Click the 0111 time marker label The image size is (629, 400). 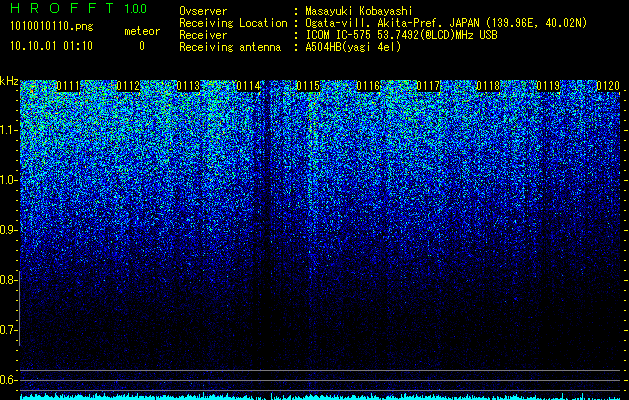pyautogui.click(x=69, y=86)
